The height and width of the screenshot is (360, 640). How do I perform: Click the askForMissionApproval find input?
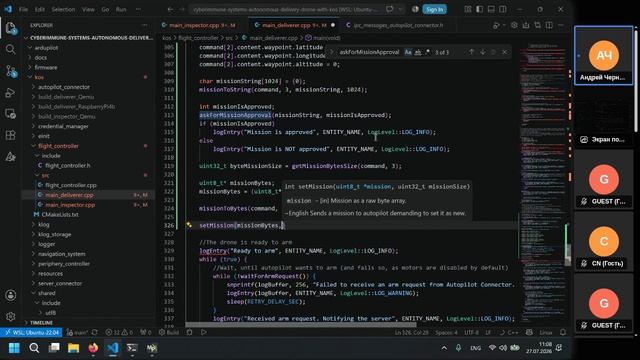tap(369, 52)
